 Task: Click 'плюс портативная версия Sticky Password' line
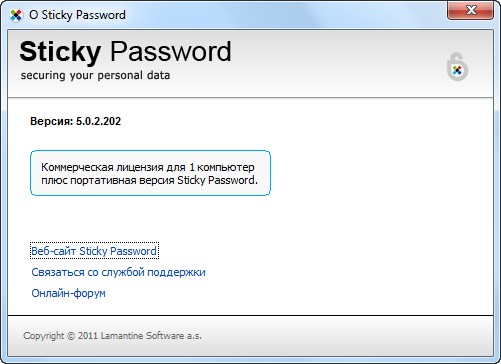[x=149, y=180]
